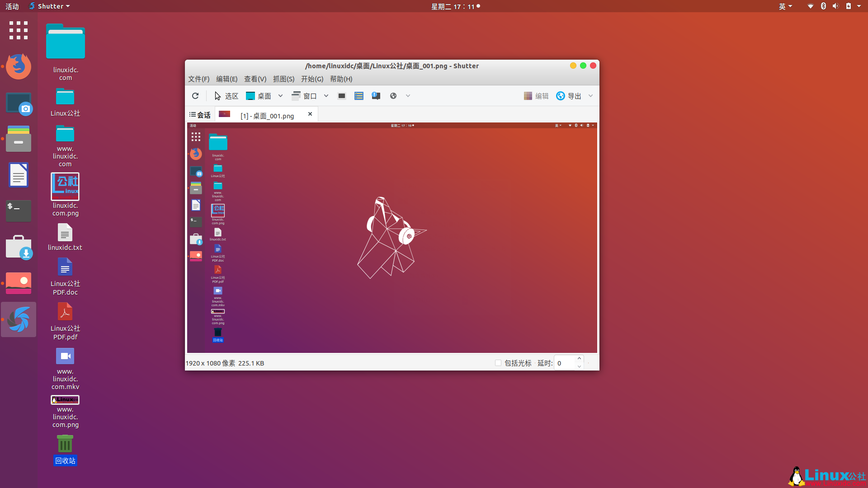This screenshot has height=488, width=868.
Task: Decrease the delay with the down arrow
Action: point(579,366)
